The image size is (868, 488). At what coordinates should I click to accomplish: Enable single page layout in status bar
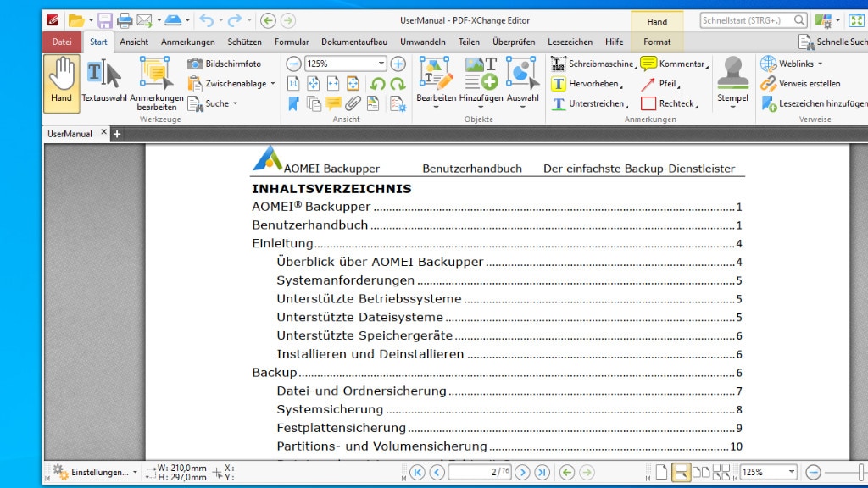[x=661, y=472]
